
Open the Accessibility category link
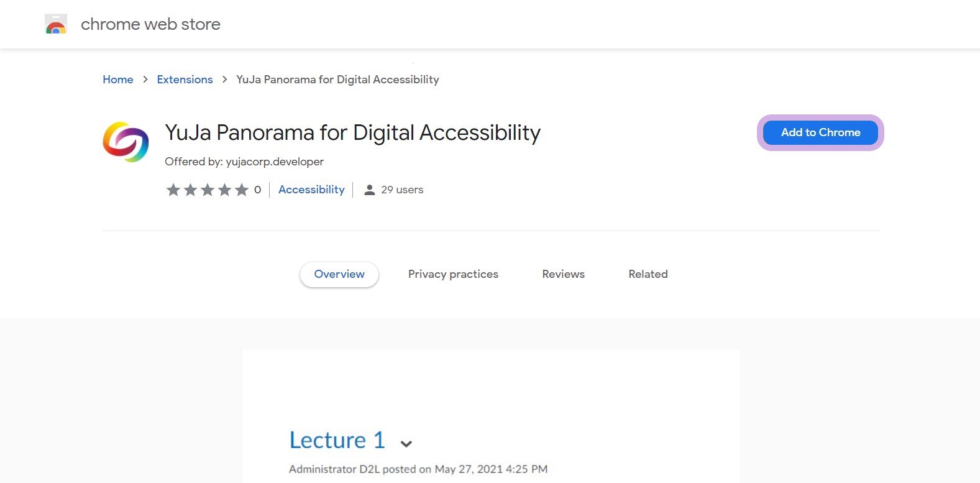point(311,190)
